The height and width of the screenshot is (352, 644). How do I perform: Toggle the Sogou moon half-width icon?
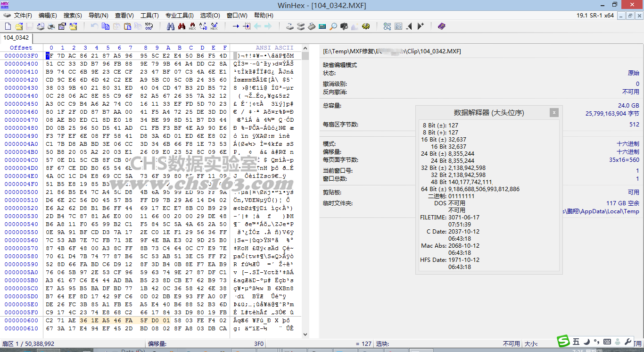pos(587,342)
